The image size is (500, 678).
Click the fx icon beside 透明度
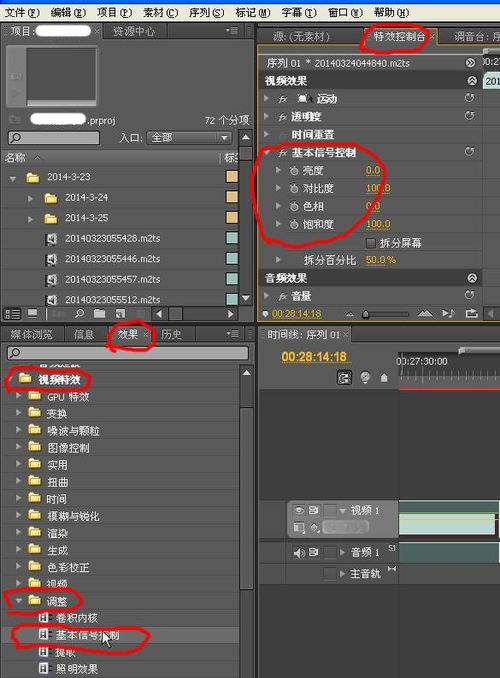282,117
